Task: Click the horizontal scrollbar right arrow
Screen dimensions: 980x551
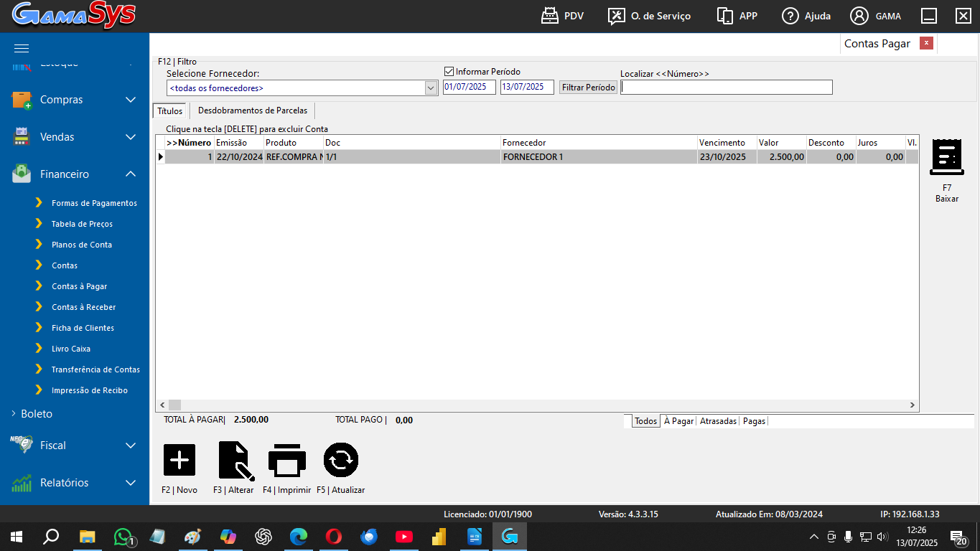Action: 913,405
